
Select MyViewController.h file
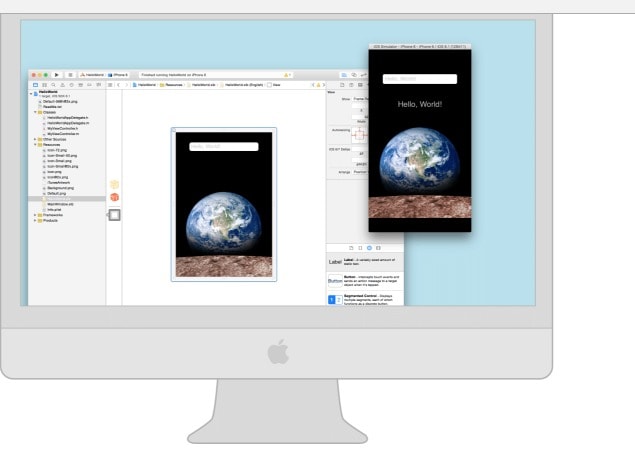pos(60,128)
